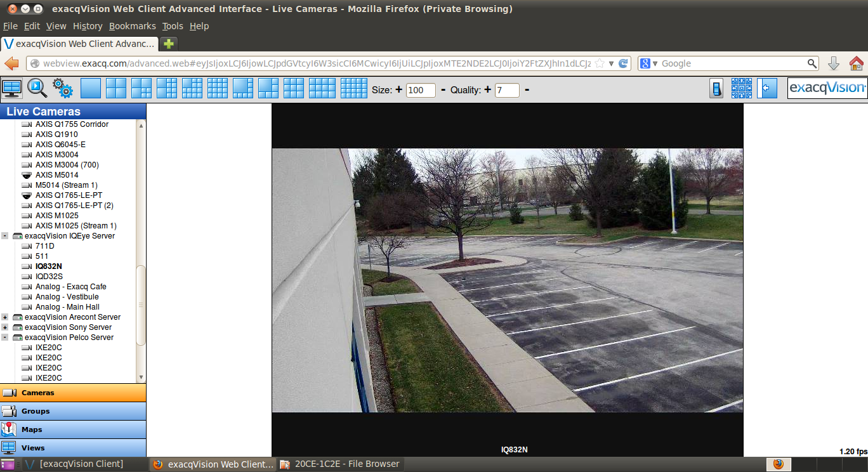Expand the exacqVision Arecont Server node

(x=5, y=317)
